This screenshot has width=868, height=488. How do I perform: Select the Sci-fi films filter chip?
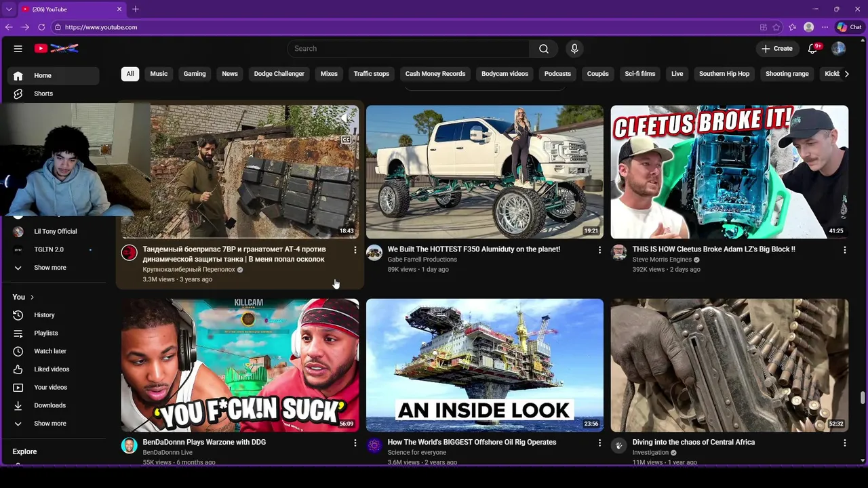click(x=640, y=74)
